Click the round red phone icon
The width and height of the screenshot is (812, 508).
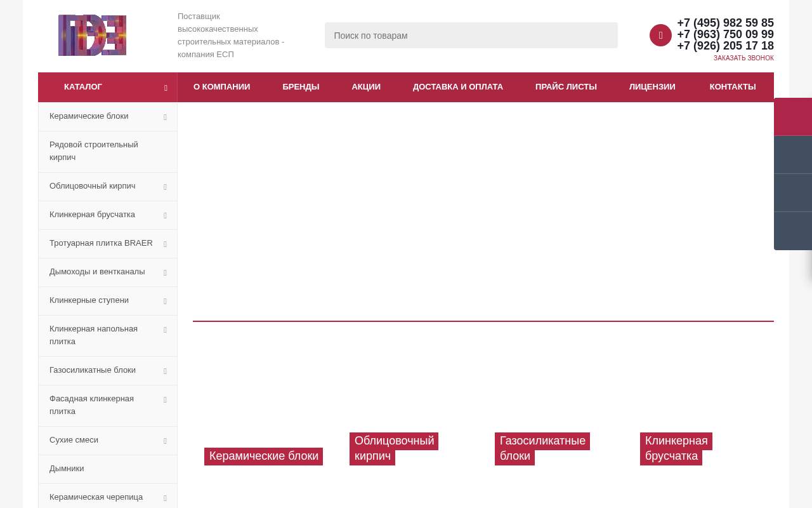[660, 36]
